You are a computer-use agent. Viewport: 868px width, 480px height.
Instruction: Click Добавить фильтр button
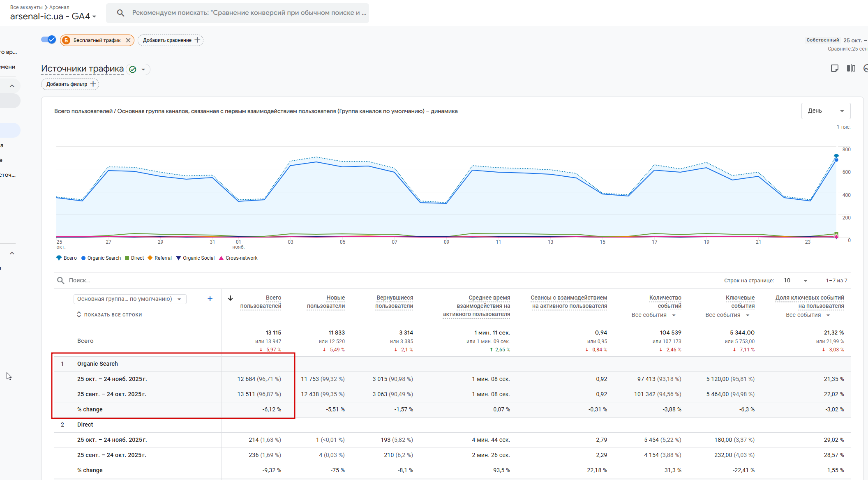coord(70,84)
